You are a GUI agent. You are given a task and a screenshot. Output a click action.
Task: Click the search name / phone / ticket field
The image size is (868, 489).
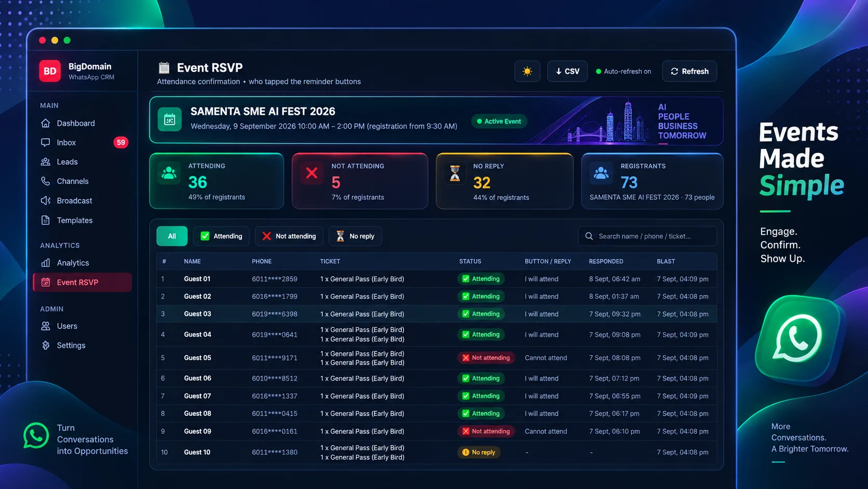(x=647, y=236)
